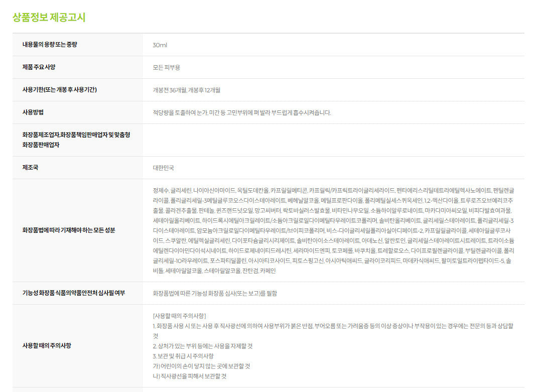Select the '직사광선을 피해서 보관할 것' line
The image size is (536, 392).
(190, 376)
